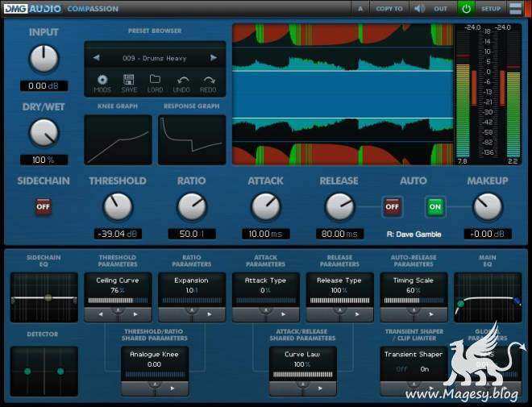This screenshot has height=407, width=532.
Task: Click the waveform history display
Action: click(343, 94)
